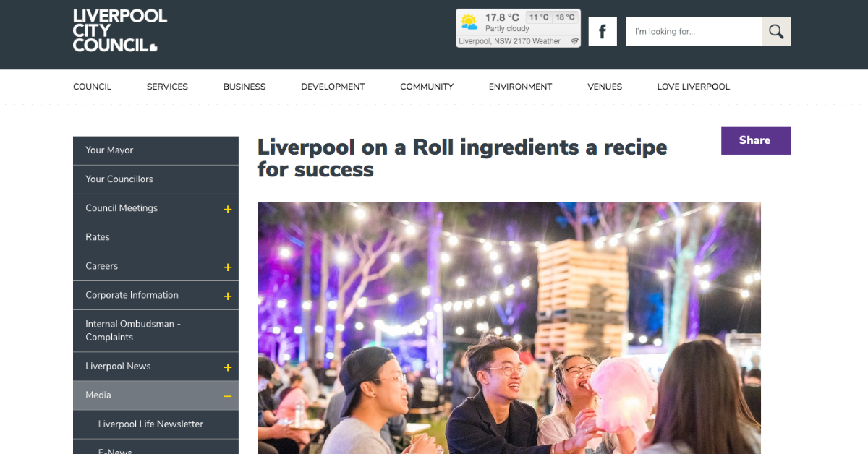Go to Your Mayor page
Image resolution: width=868 pixels, height=454 pixels.
(x=109, y=150)
